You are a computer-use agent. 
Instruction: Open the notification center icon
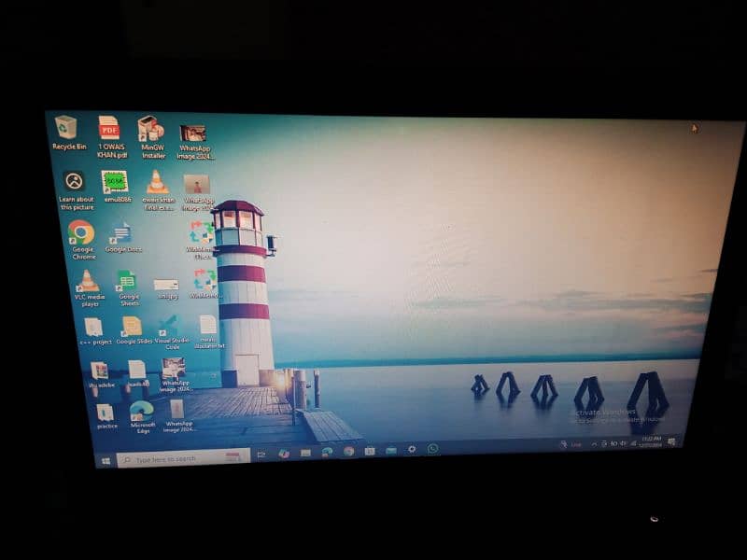[671, 441]
